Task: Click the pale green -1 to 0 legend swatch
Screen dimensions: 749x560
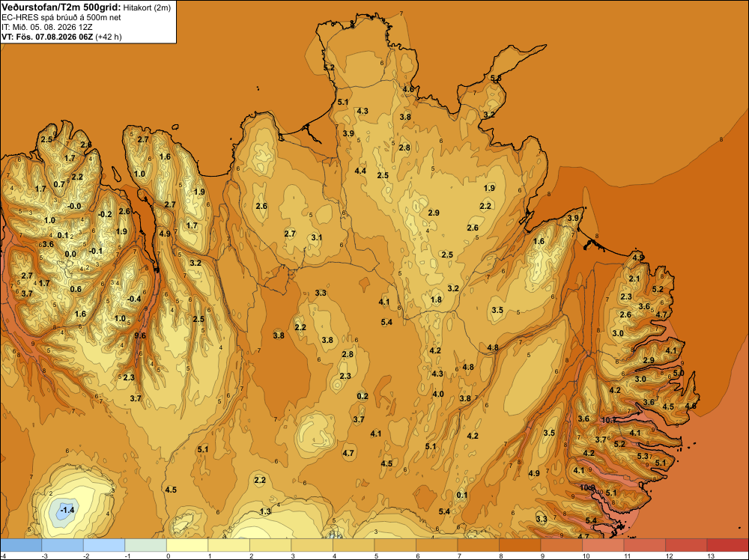Action: point(146,545)
